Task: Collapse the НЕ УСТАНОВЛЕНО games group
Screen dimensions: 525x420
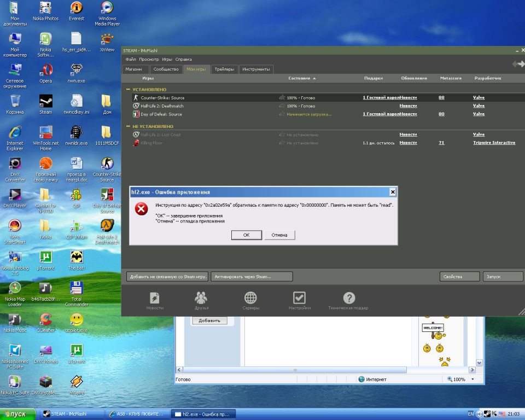Action: (129, 126)
